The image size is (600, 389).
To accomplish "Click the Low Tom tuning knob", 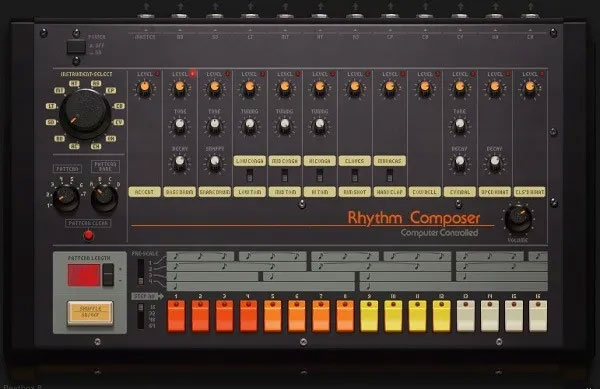I will coord(249,125).
